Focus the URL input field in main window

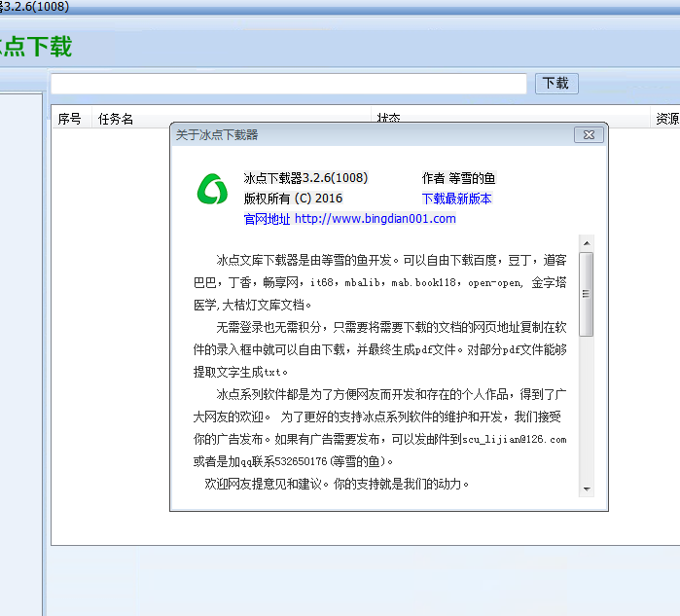pyautogui.click(x=289, y=84)
